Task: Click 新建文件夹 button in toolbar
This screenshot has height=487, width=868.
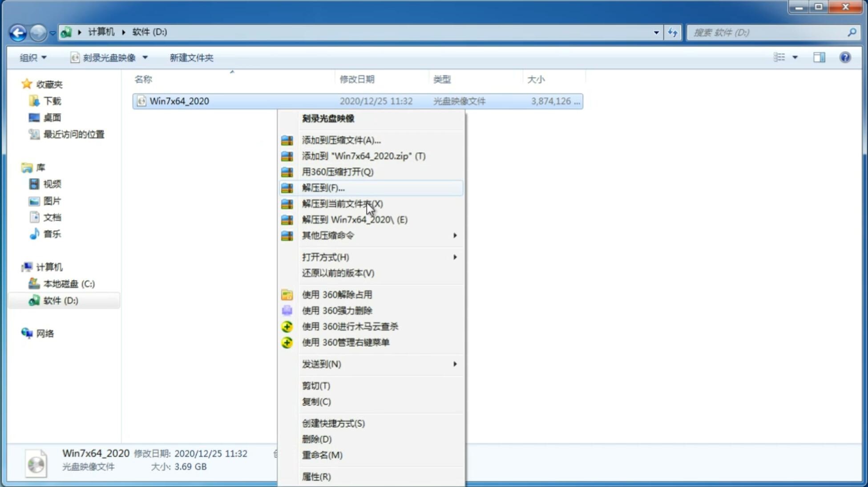Action: [x=192, y=57]
